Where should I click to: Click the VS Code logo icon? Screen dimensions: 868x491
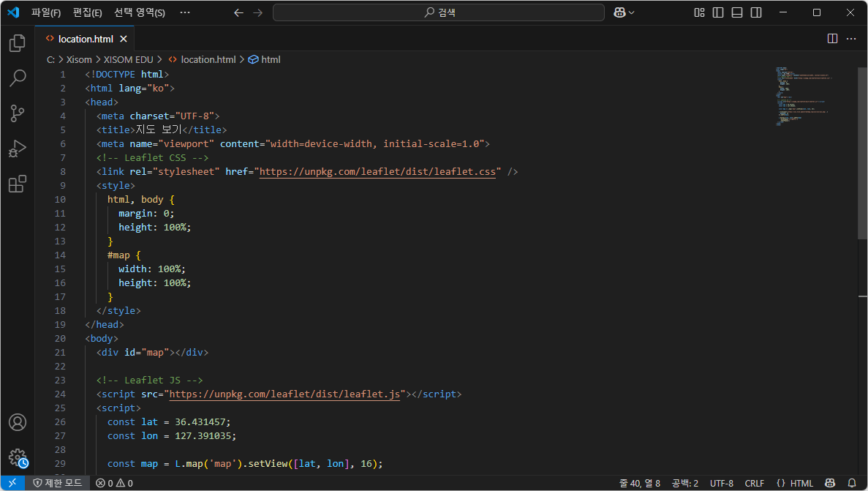pos(13,12)
